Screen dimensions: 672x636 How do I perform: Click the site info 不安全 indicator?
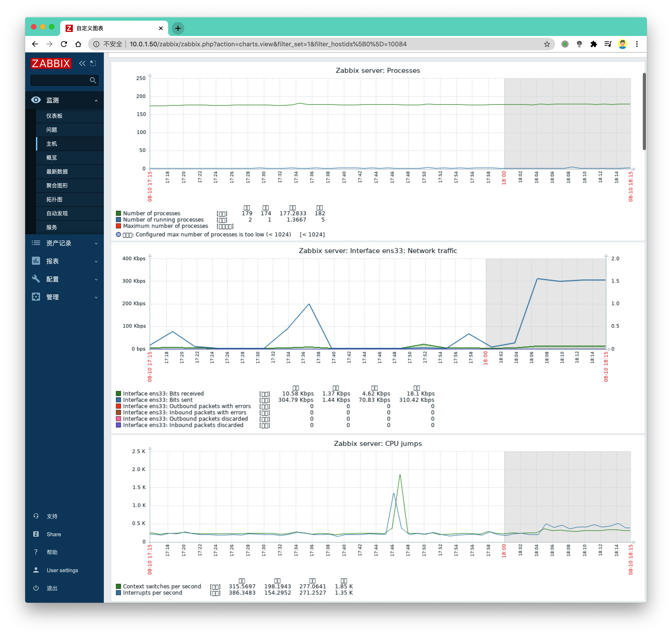tap(108, 44)
